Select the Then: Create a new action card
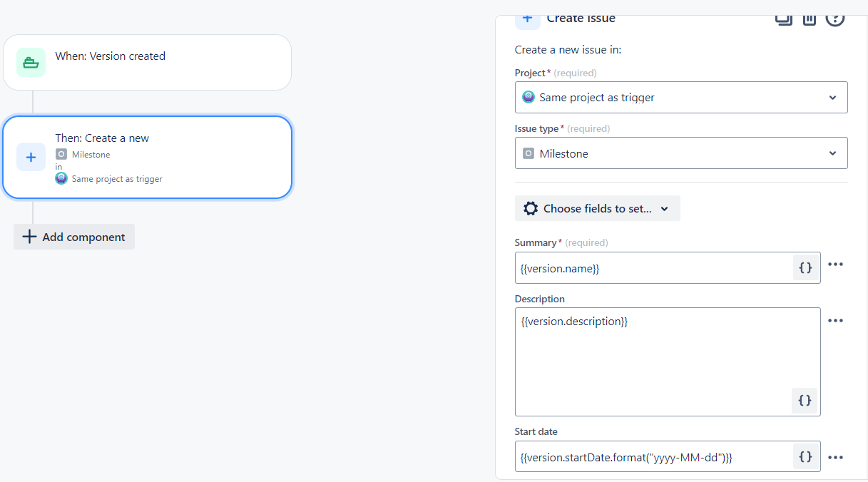868x482 pixels. point(148,157)
